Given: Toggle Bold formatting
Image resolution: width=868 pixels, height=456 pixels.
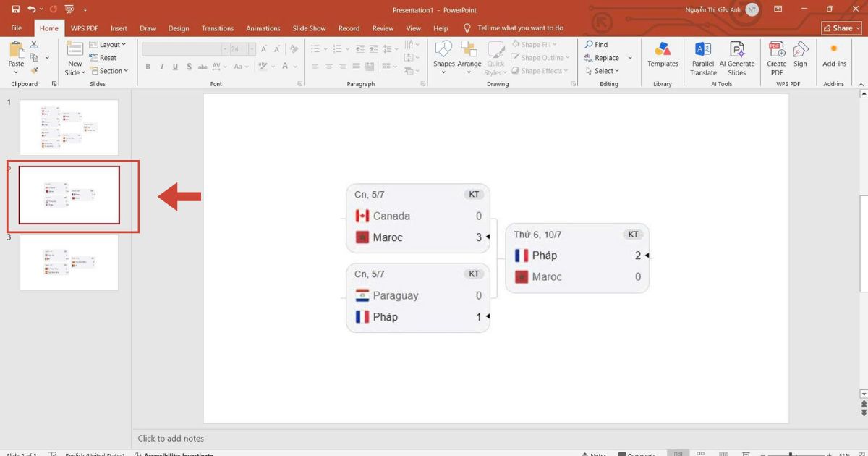Looking at the screenshot, I should [148, 67].
